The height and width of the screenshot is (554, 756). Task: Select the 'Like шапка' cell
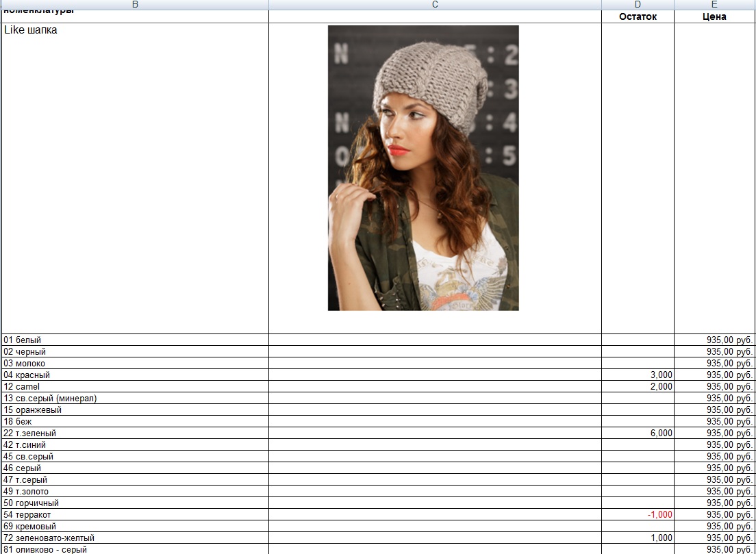(135, 178)
